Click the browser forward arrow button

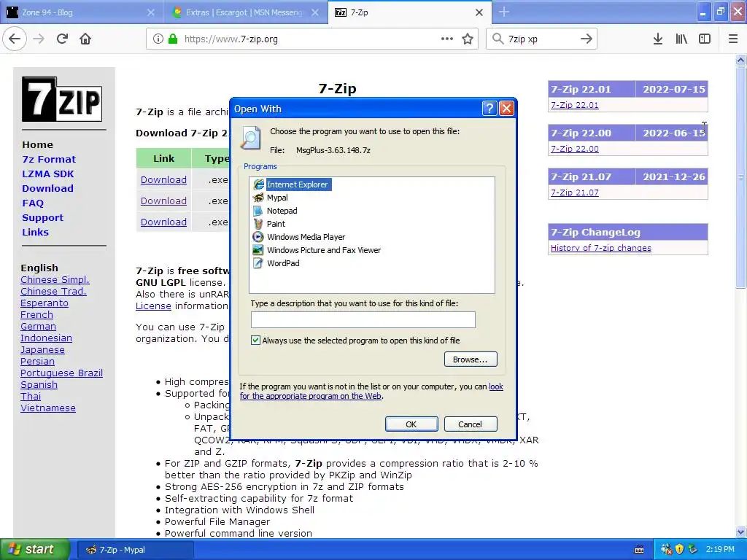click(39, 39)
